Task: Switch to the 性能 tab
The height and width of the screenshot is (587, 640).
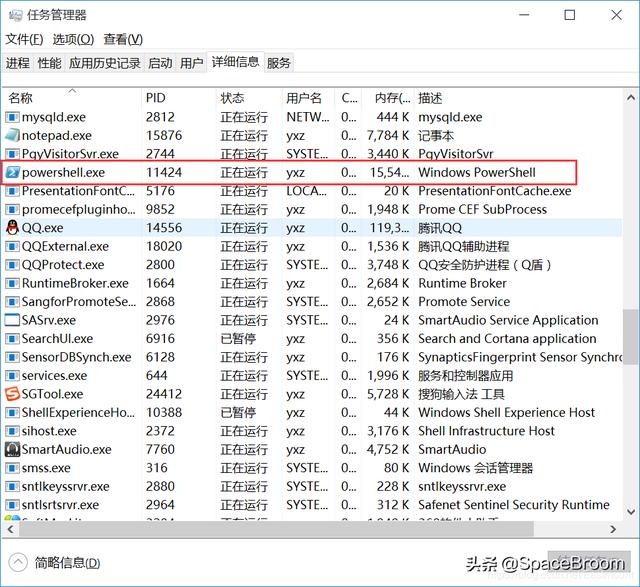Action: click(x=49, y=63)
